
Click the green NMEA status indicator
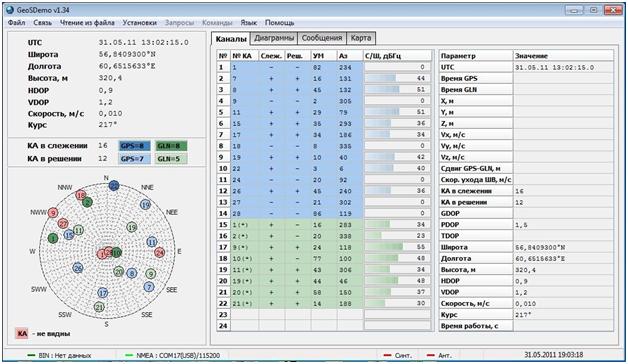click(x=129, y=355)
